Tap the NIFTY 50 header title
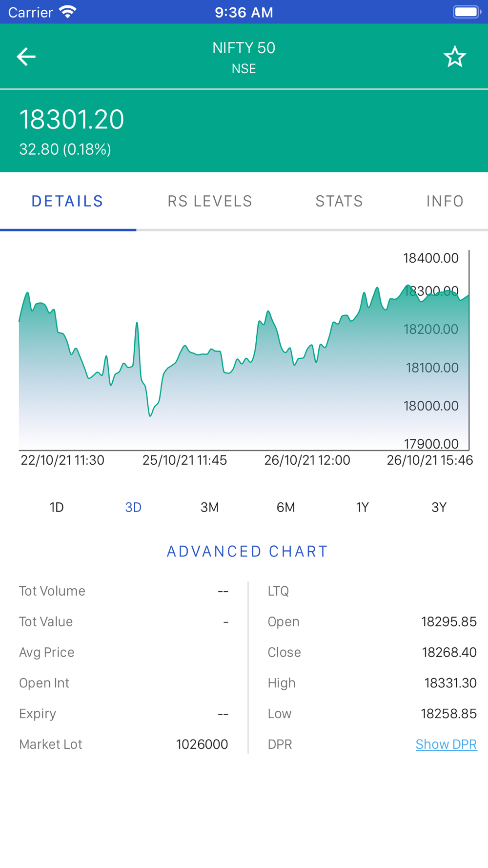The height and width of the screenshot is (868, 488). pos(244,48)
